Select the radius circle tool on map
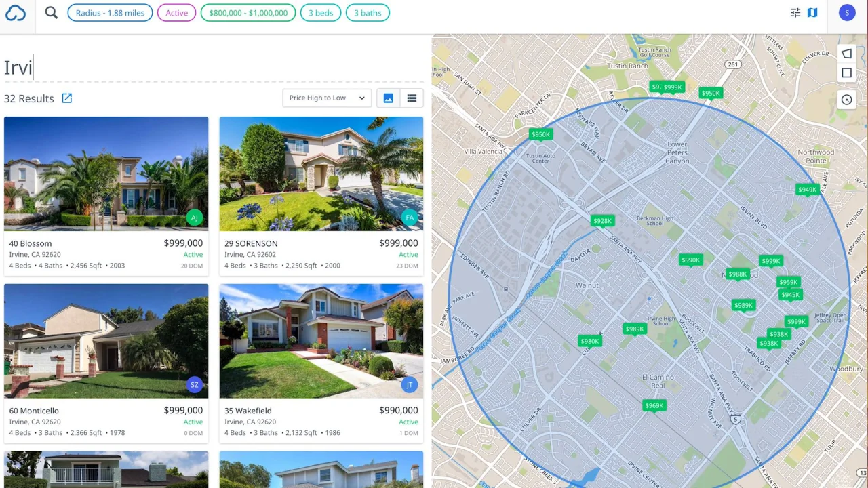The width and height of the screenshot is (868, 488). point(846,100)
